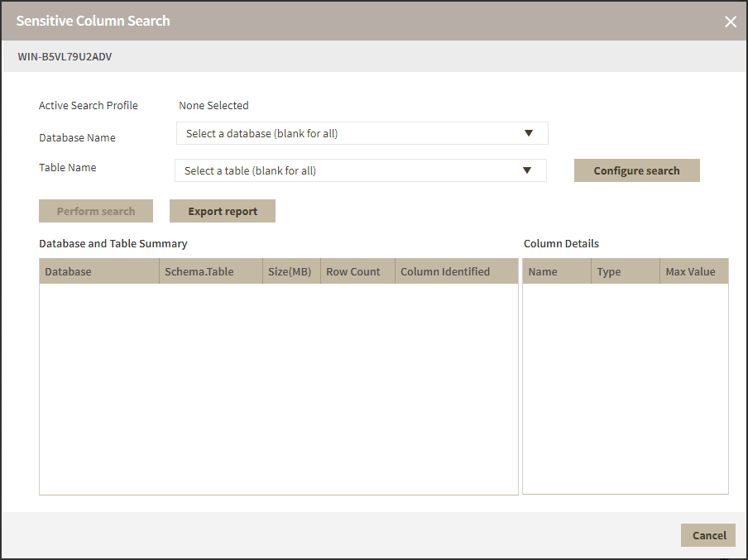
Task: Select the Max Value column header
Action: point(693,271)
